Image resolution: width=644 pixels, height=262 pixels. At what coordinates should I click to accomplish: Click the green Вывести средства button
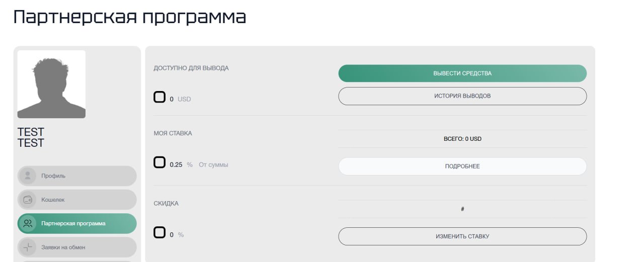click(462, 73)
